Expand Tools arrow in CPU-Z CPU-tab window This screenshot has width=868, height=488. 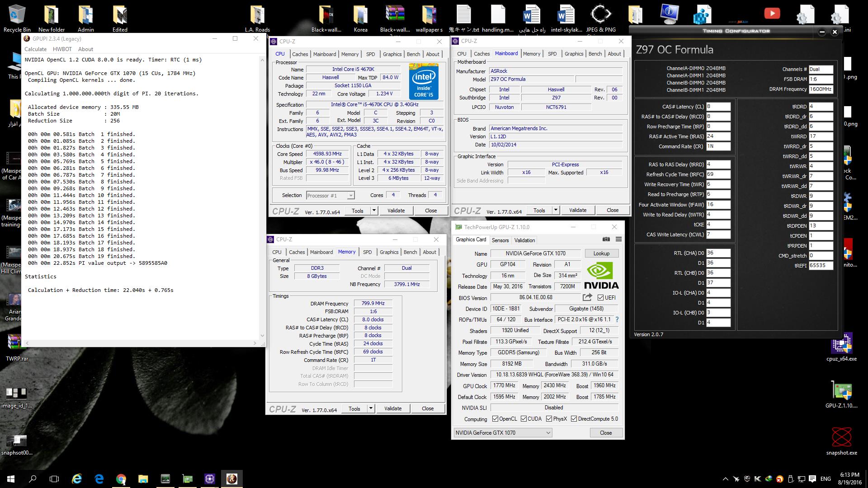point(374,211)
